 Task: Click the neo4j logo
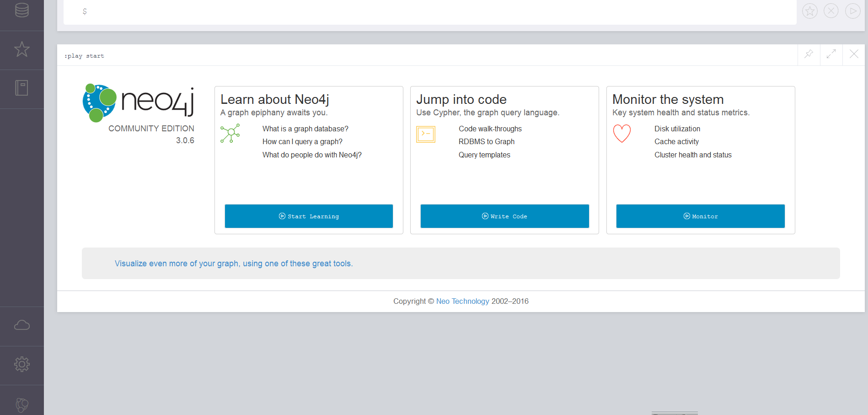(x=139, y=103)
